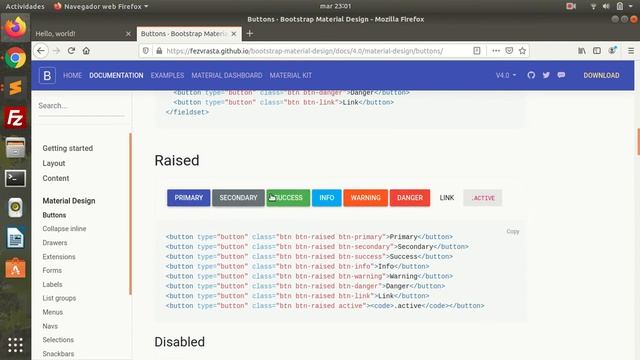Open Firefox library icon
Screen dimensions: 640x360
[x=582, y=51]
